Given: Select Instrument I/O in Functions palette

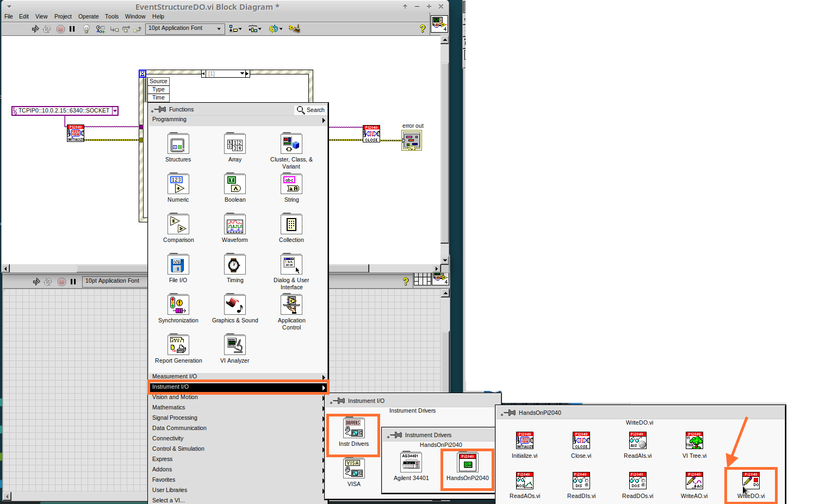Looking at the screenshot, I should 238,387.
